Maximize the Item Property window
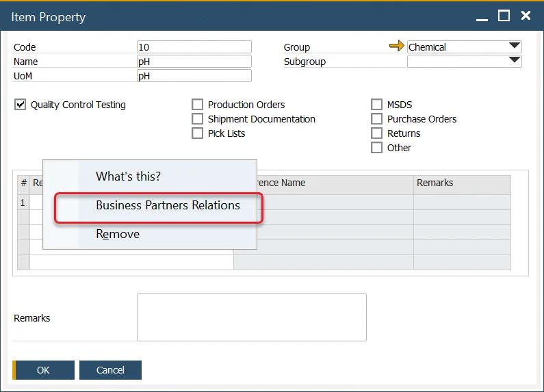544x392 pixels. tap(504, 16)
